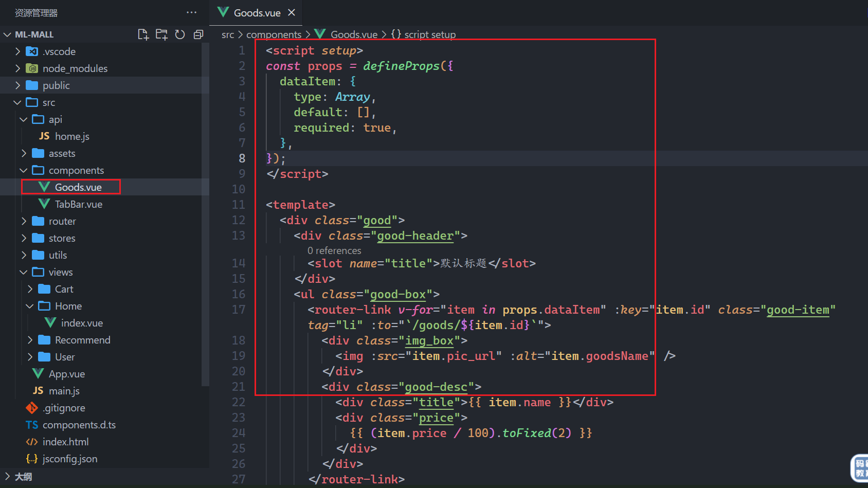Click the VS Code icon beside .vscode folder
This screenshot has width=868, height=488.
(32, 51)
